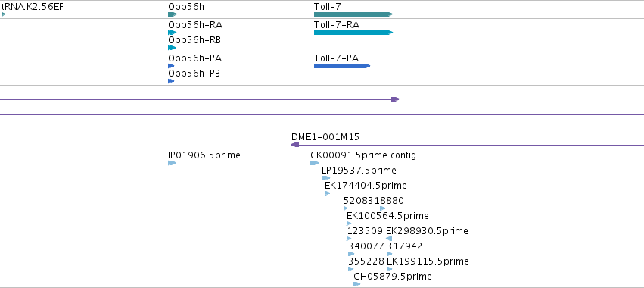Click the CK00091.5prime.contig EST arrow
This screenshot has height=288, width=644.
coord(314,163)
